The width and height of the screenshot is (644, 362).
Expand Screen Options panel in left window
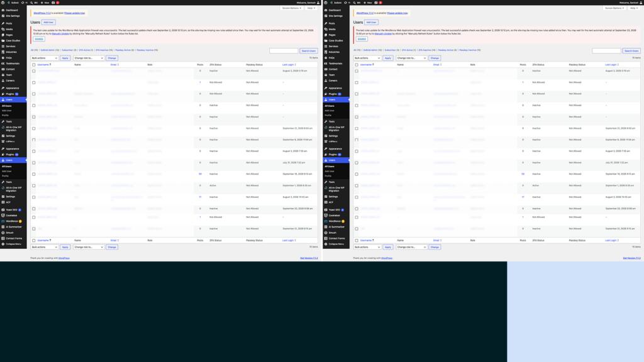tap(292, 8)
